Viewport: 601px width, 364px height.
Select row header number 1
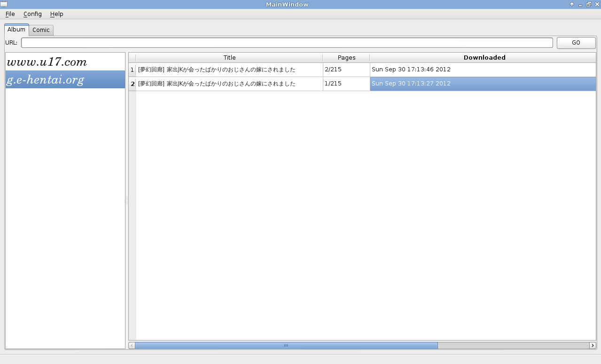click(x=132, y=70)
